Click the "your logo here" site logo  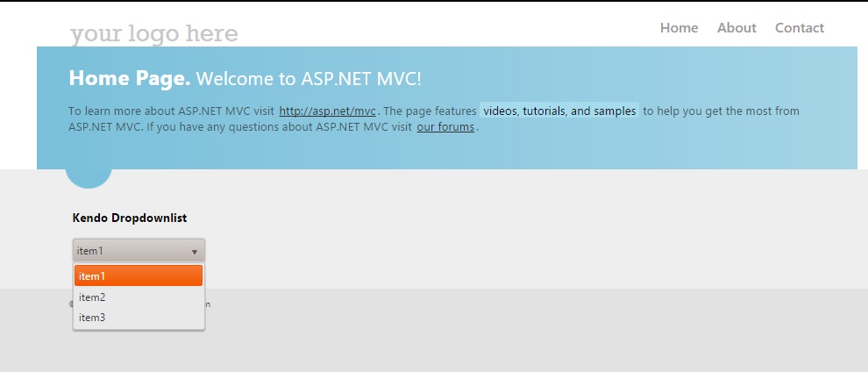point(153,34)
